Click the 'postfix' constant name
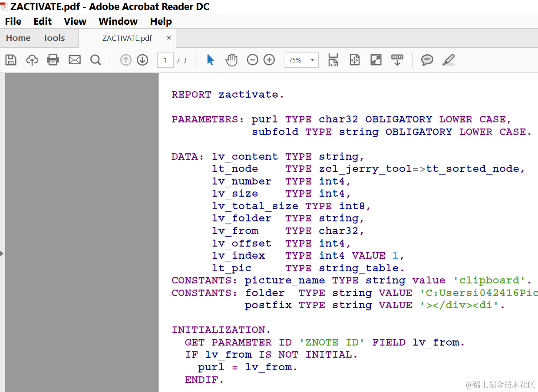Image resolution: width=538 pixels, height=392 pixels. click(268, 305)
